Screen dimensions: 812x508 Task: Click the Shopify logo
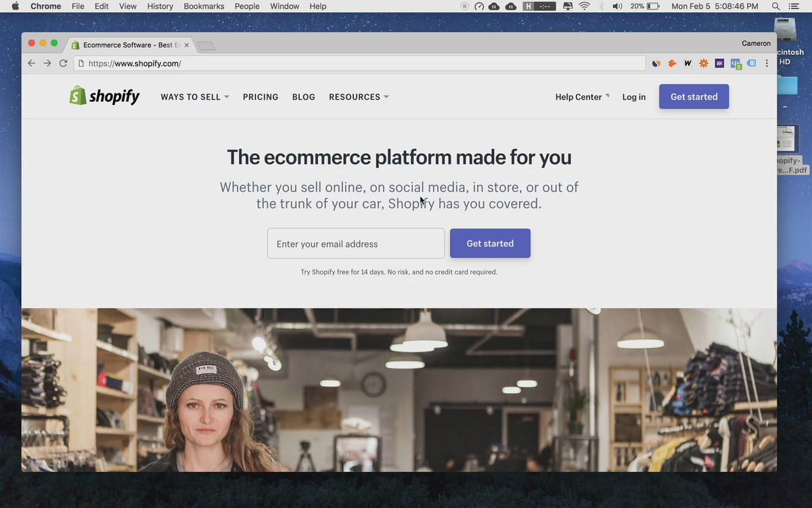tap(104, 96)
